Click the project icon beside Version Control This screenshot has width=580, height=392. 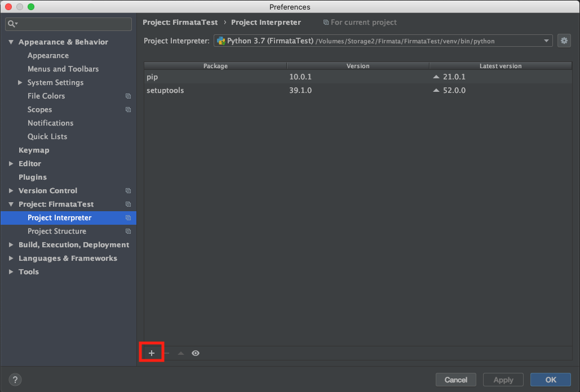(129, 190)
